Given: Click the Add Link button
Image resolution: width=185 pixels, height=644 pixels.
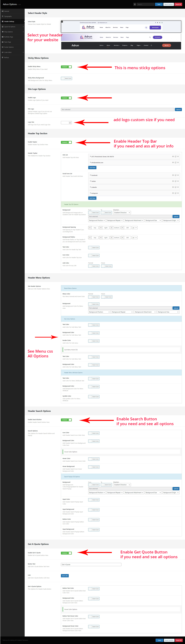Looking at the screenshot, I should pos(65,576).
